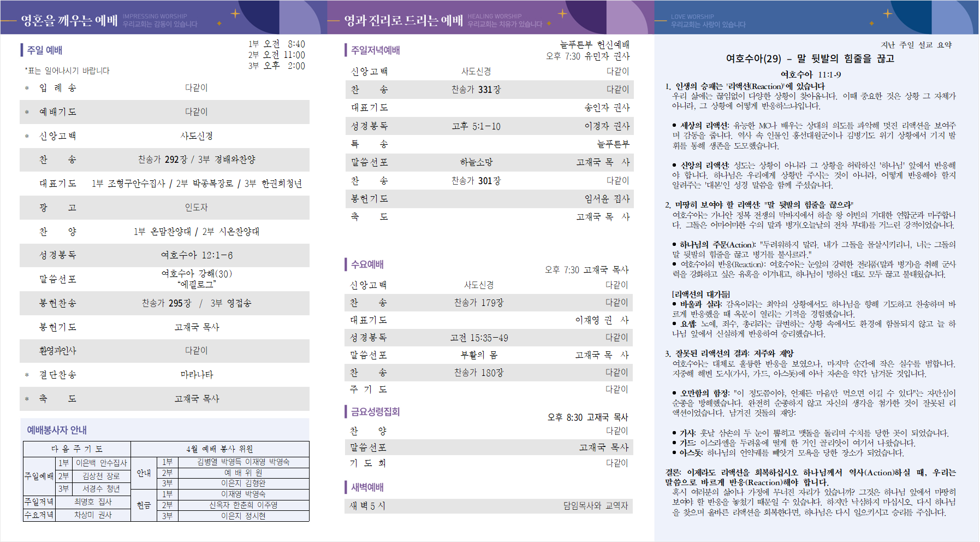Screen dimensions: 980x542
Task: Select the 영혼을 깨우는 예배 banner title
Action: [x=69, y=21]
